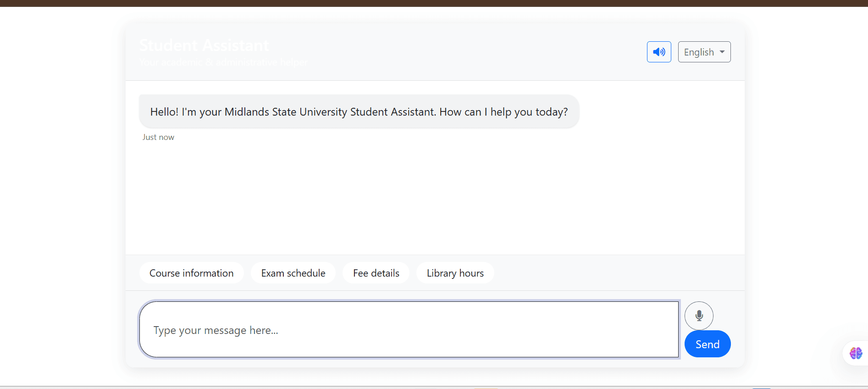Tap the Fee details suggestion chip
This screenshot has height=389, width=868.
click(376, 273)
